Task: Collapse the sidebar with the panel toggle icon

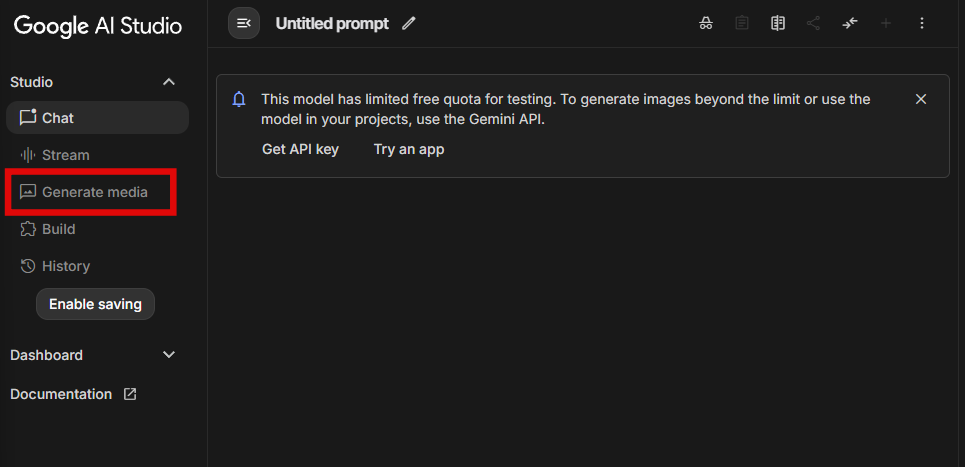Action: coord(244,23)
